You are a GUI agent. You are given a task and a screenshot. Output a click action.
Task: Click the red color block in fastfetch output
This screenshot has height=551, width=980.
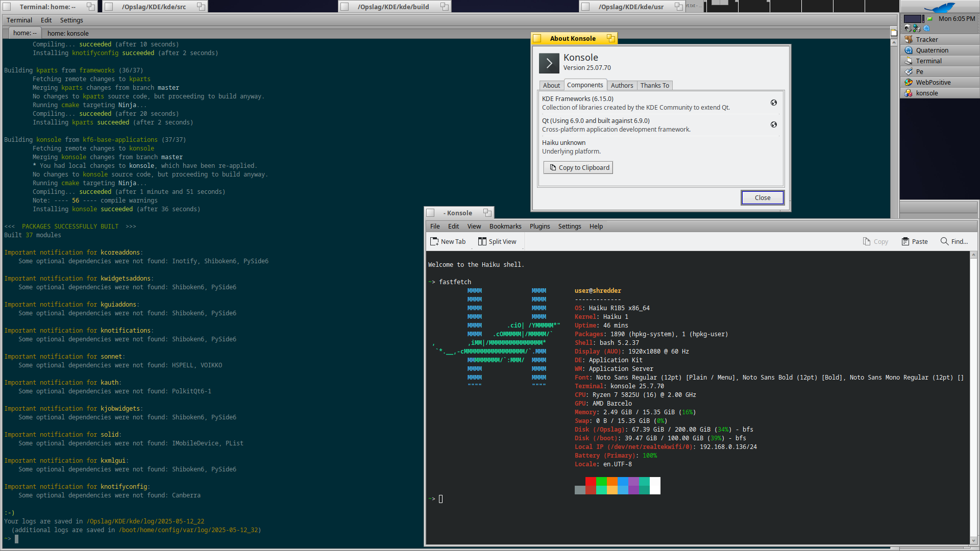point(591,482)
